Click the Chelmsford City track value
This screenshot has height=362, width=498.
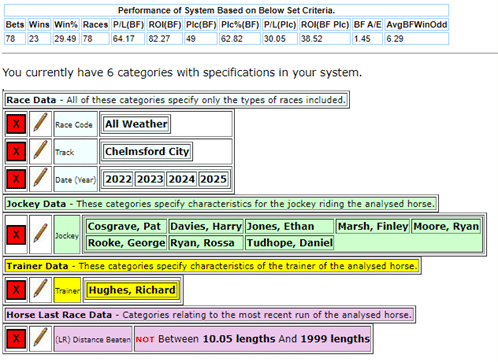[x=147, y=152]
